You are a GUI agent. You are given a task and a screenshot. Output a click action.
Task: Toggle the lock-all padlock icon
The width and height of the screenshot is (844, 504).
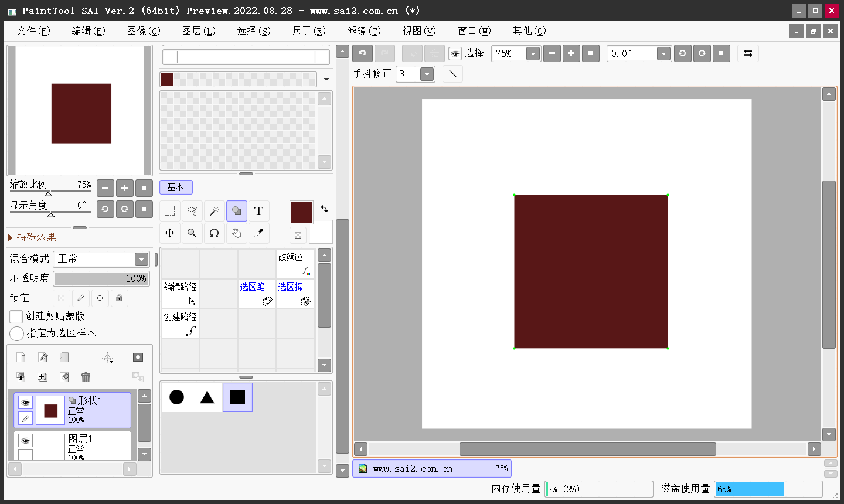(x=120, y=298)
